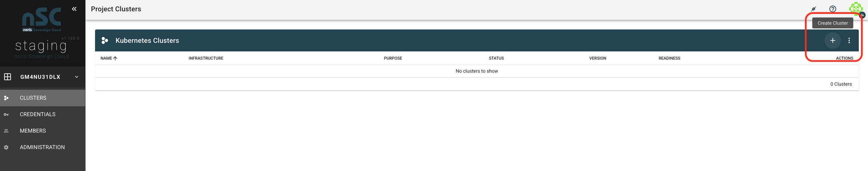Click the Kubernetes Clusters header icon

[105, 40]
